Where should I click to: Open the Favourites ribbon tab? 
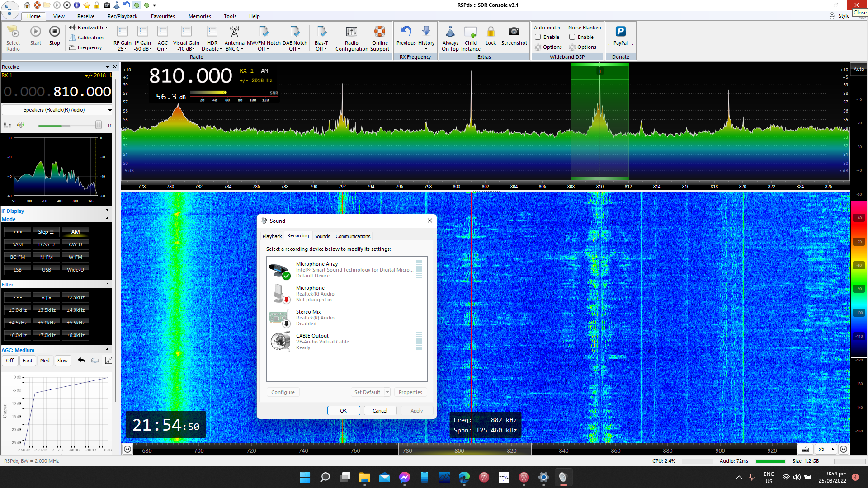163,16
